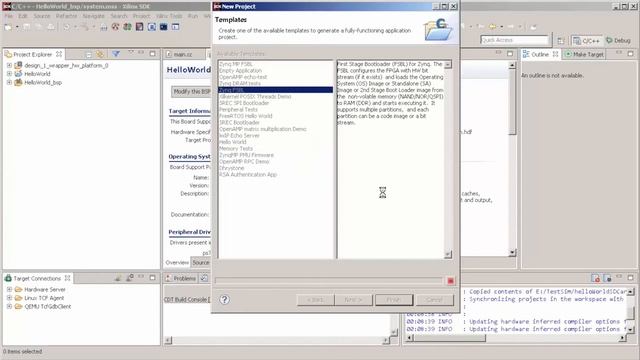Expand the QEMU TcfGdbClient node

pyautogui.click(x=9, y=307)
